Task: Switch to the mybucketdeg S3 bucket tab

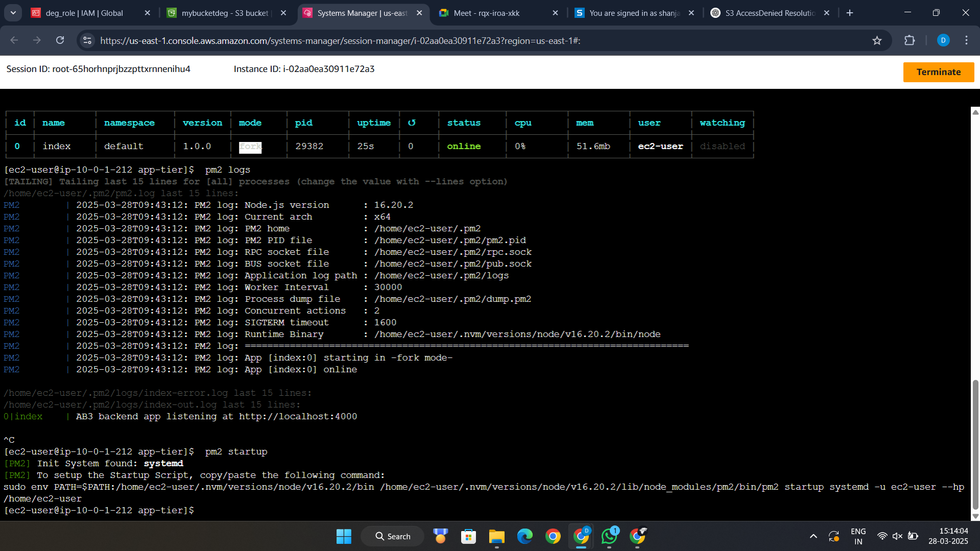Action: pos(225,13)
